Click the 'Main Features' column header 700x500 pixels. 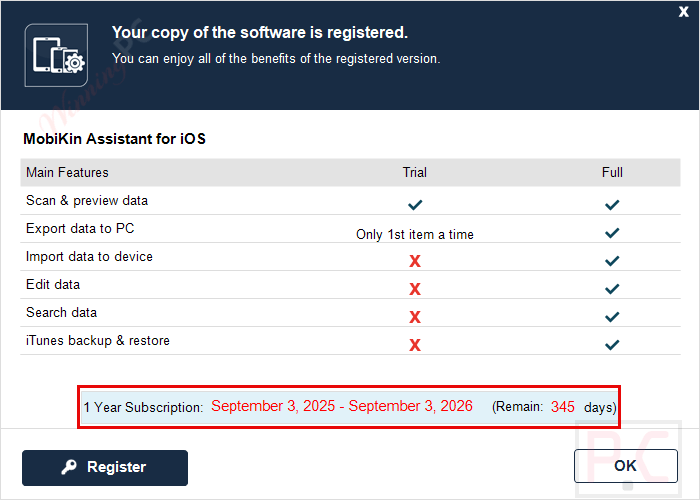tap(67, 172)
